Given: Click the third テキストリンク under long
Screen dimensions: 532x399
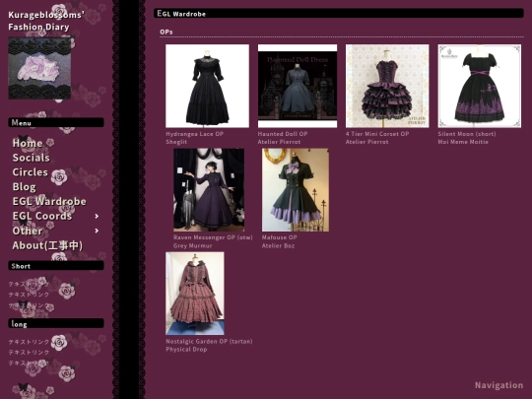Looking at the screenshot, I should (x=29, y=363).
